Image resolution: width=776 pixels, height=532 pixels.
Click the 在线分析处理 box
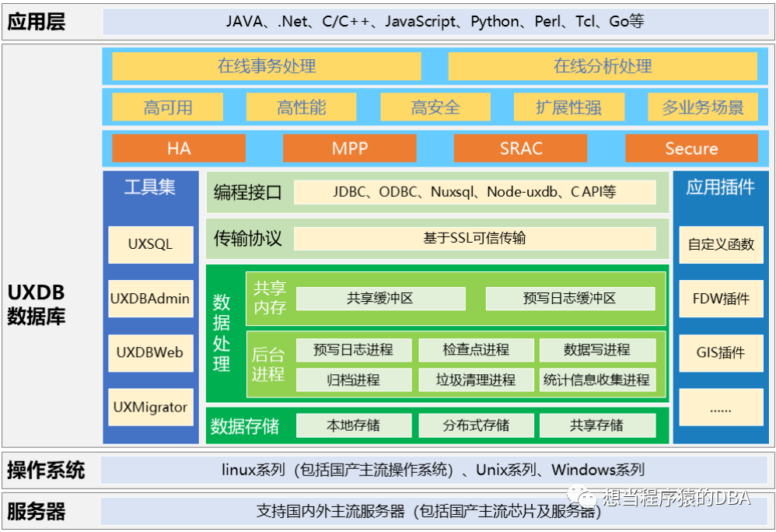point(603,66)
